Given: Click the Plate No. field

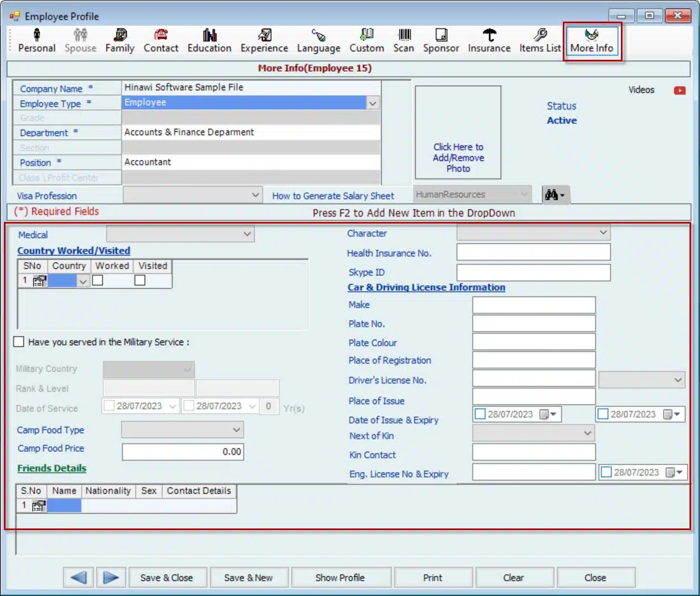Looking at the screenshot, I should click(534, 323).
